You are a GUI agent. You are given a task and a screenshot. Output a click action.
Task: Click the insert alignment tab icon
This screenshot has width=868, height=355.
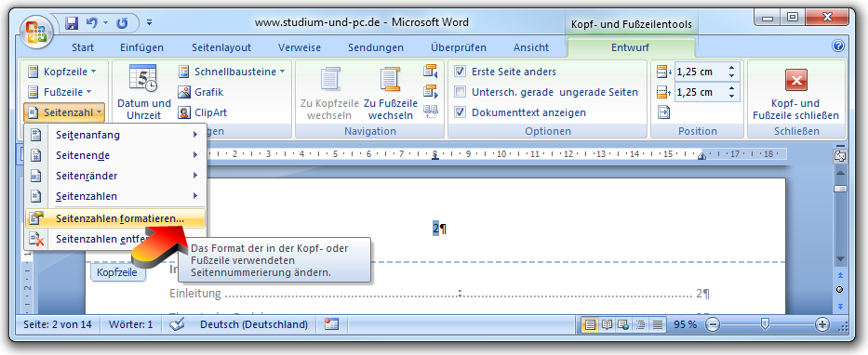[x=663, y=112]
